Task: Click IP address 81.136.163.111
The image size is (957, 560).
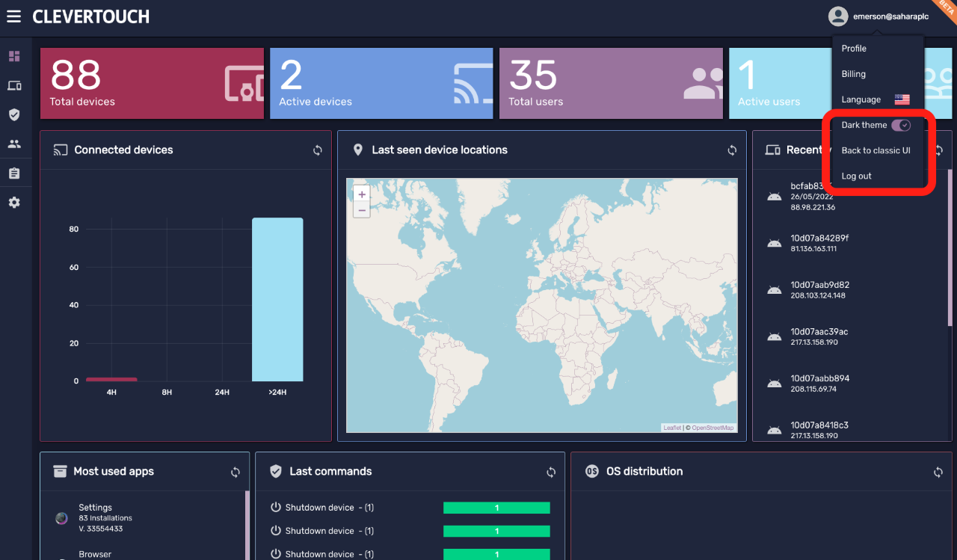Action: (813, 249)
